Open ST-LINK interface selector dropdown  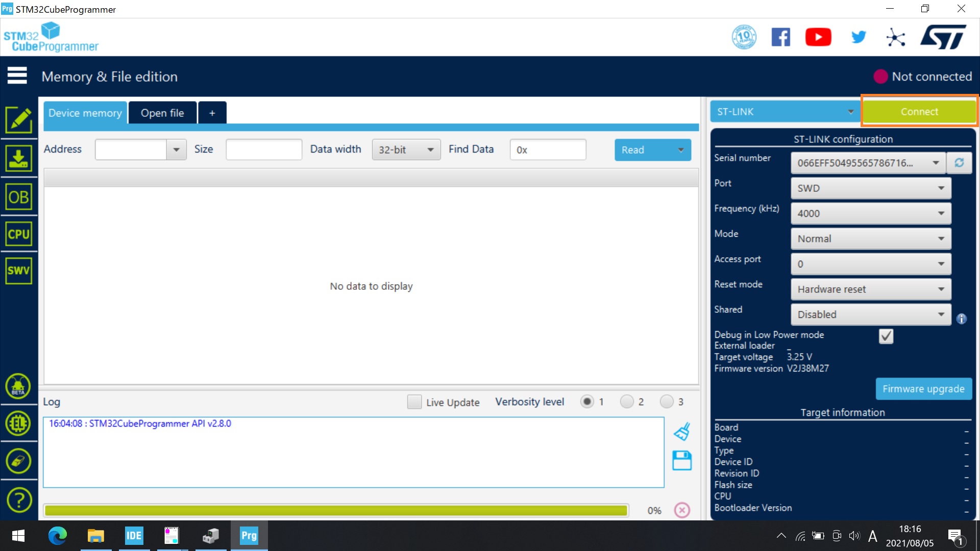click(x=785, y=112)
